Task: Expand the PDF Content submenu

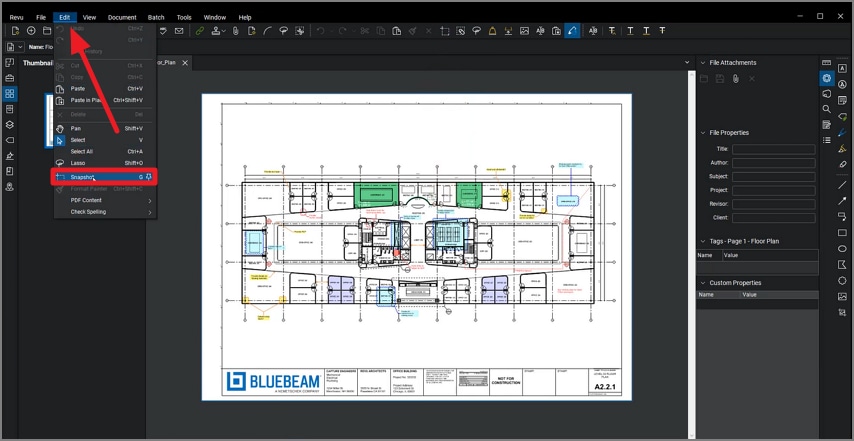Action: pyautogui.click(x=105, y=200)
